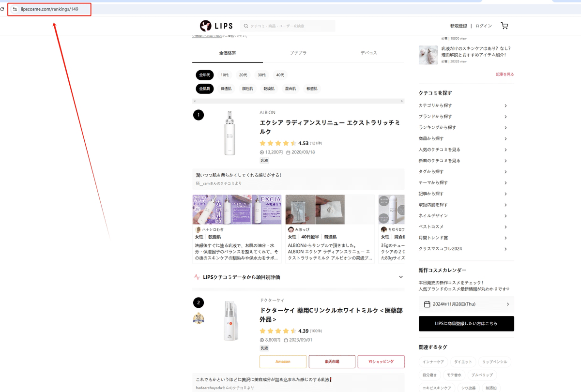Click the site info icon in address bar
The height and width of the screenshot is (392, 581).
(15, 9)
